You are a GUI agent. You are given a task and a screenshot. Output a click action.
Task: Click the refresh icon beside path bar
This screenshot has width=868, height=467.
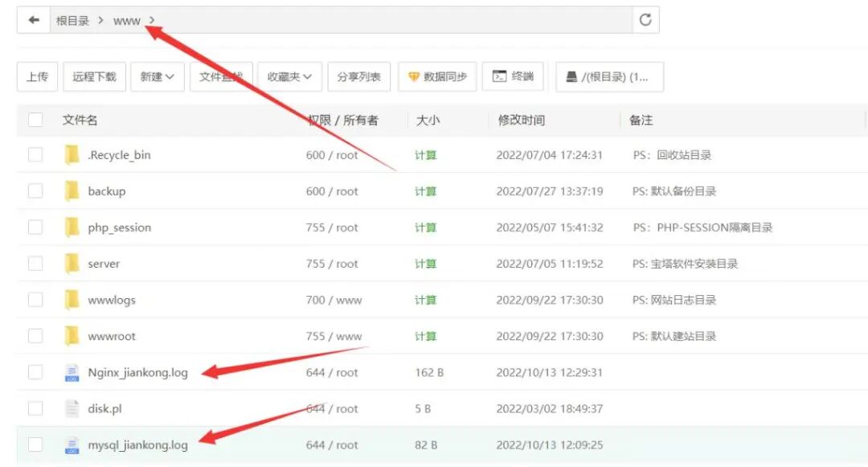click(645, 21)
